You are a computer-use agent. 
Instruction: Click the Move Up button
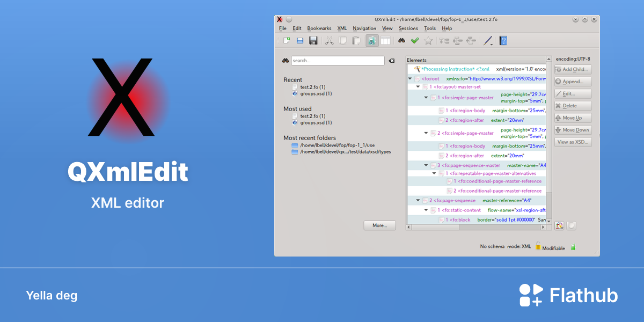tap(573, 118)
